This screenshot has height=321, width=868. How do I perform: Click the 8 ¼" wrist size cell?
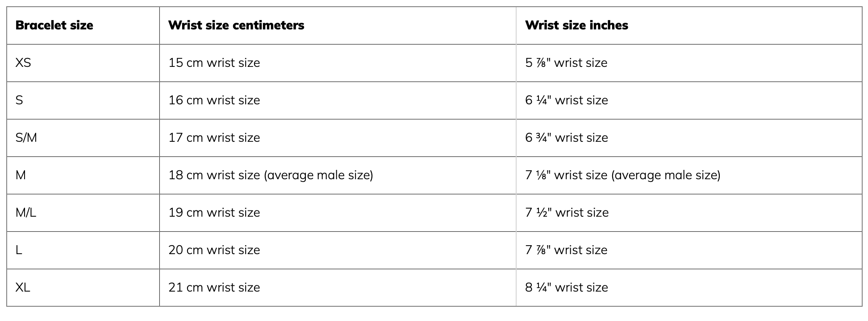click(566, 288)
